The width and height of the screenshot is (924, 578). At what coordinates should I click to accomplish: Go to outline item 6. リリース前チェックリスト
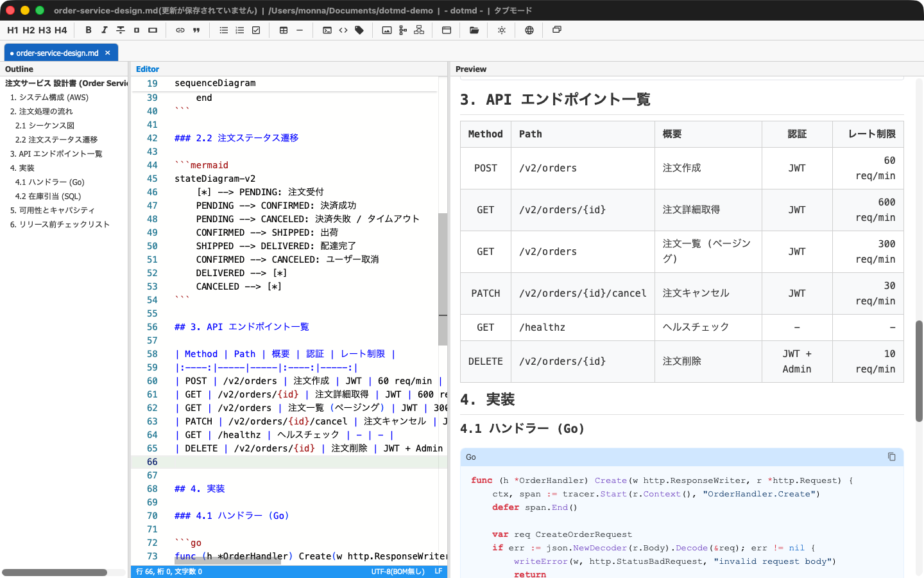[60, 225]
